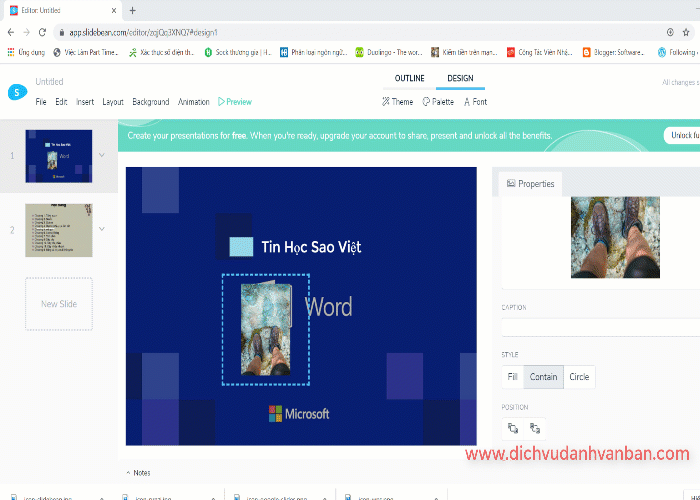Click the Unlock button in banner
The image size is (700, 500).
pos(682,135)
